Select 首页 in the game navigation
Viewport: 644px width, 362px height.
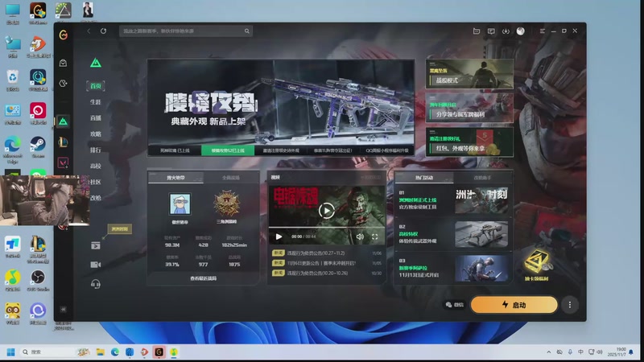[96, 86]
